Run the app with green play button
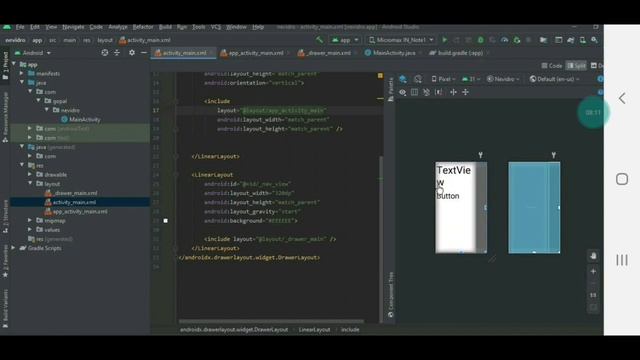Image resolution: width=640 pixels, height=360 pixels. tap(444, 40)
